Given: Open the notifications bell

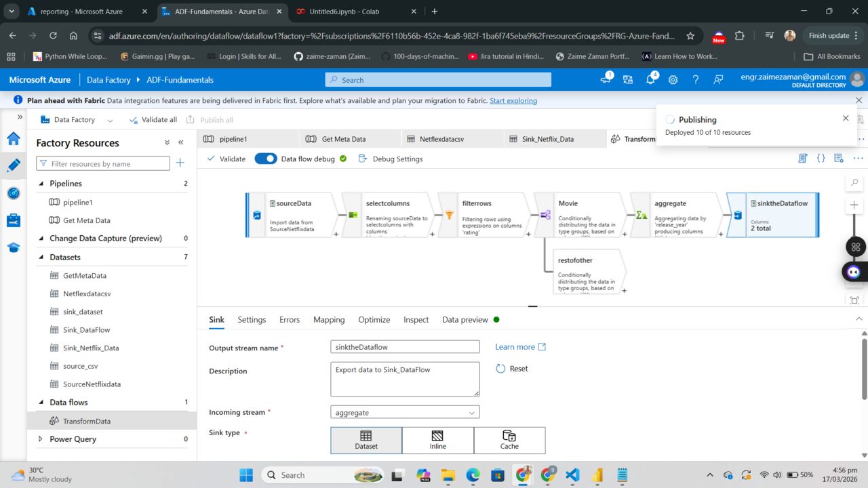Looking at the screenshot, I should 650,79.
